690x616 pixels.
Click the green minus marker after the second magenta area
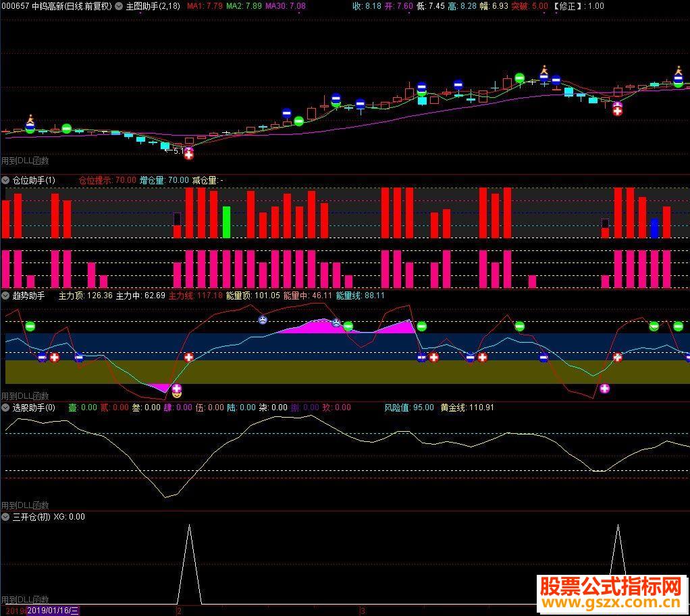click(421, 327)
